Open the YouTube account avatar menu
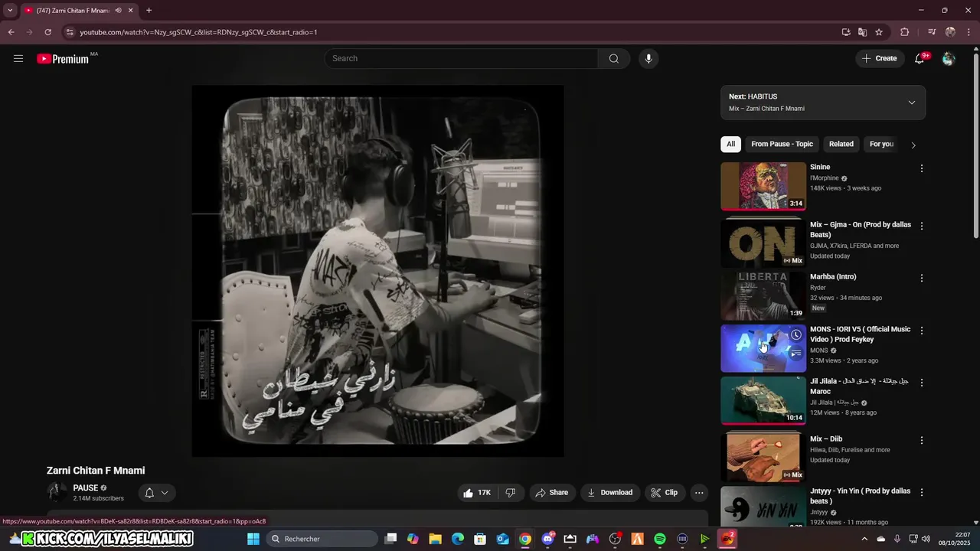980x551 pixels. click(949, 58)
